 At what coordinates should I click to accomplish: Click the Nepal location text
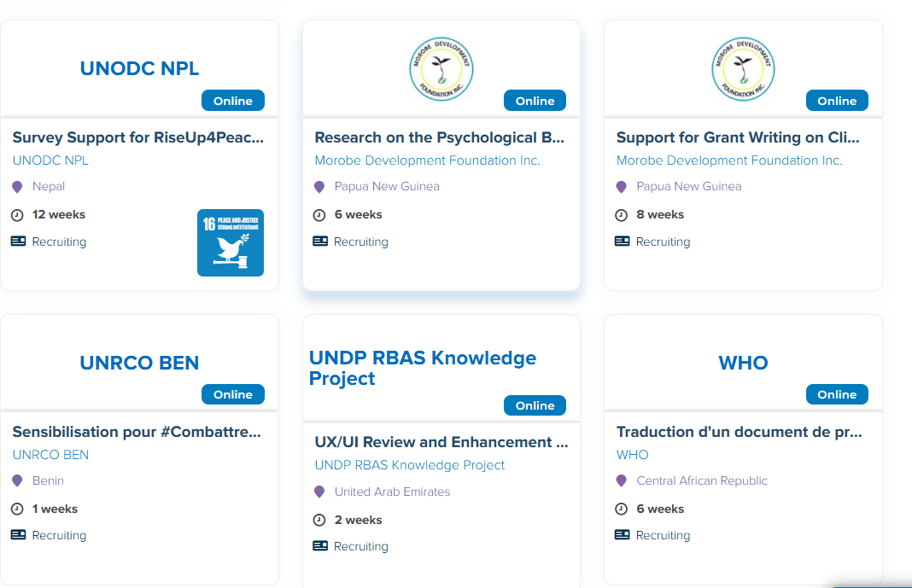tap(49, 187)
